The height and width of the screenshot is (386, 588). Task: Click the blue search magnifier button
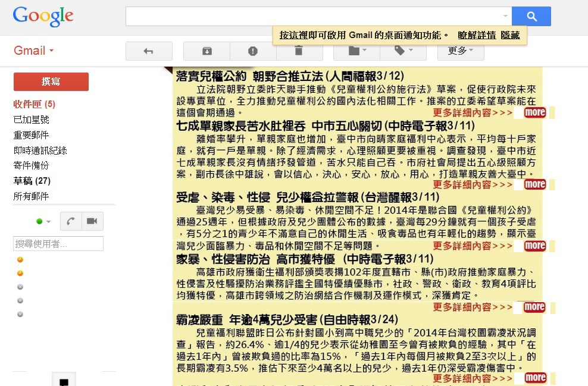[x=531, y=16]
